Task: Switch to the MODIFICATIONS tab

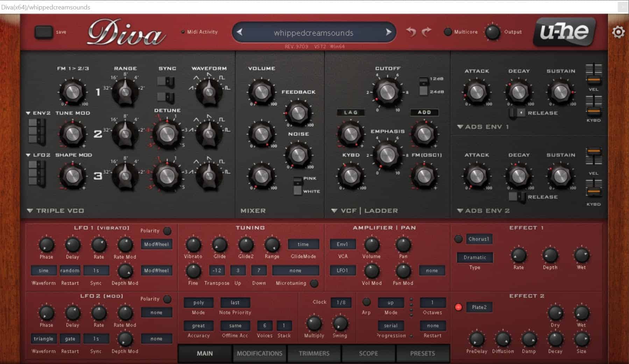Action: pyautogui.click(x=259, y=353)
